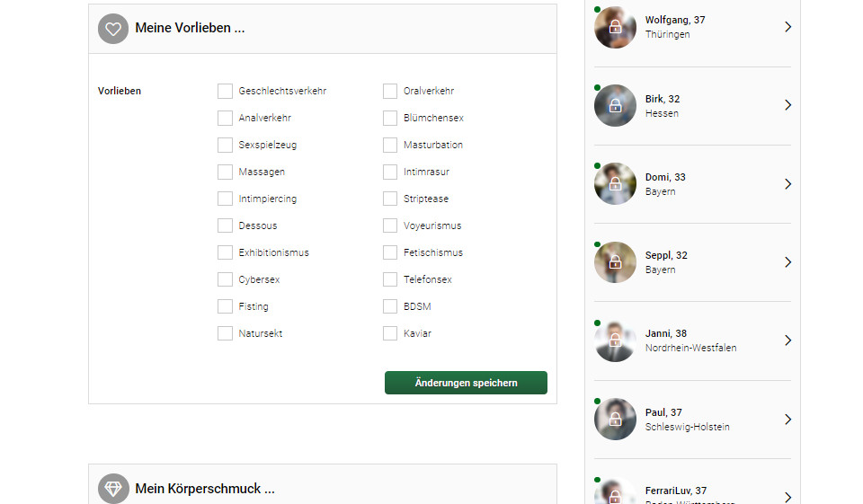Screen dimensions: 863x504
Task: Click the lock icon on Paul's photo
Action: 615,420
